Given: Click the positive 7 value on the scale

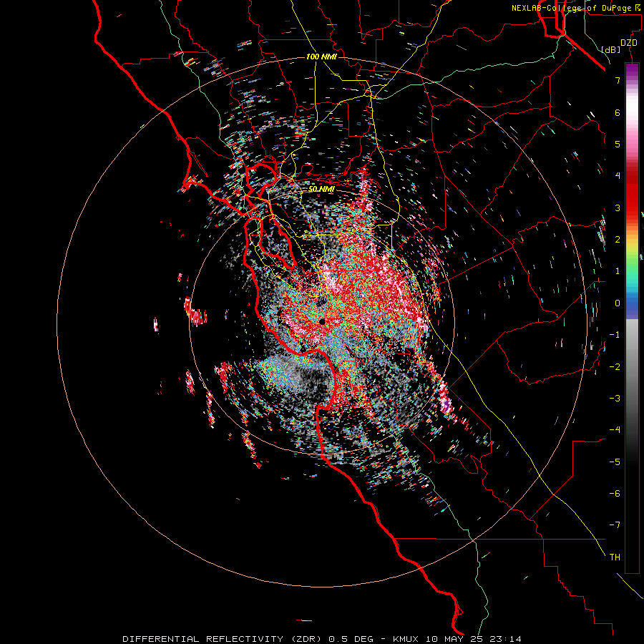Looking at the screenshot, I should [618, 80].
